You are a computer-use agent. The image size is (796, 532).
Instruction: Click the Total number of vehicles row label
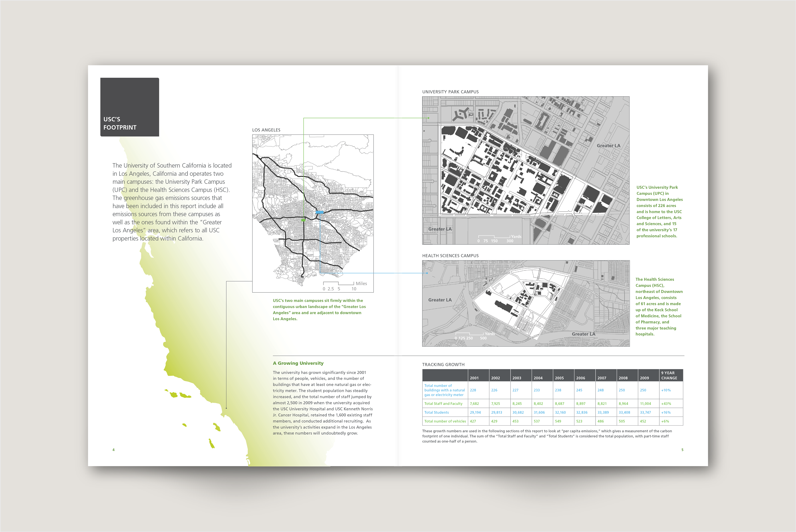coord(445,421)
